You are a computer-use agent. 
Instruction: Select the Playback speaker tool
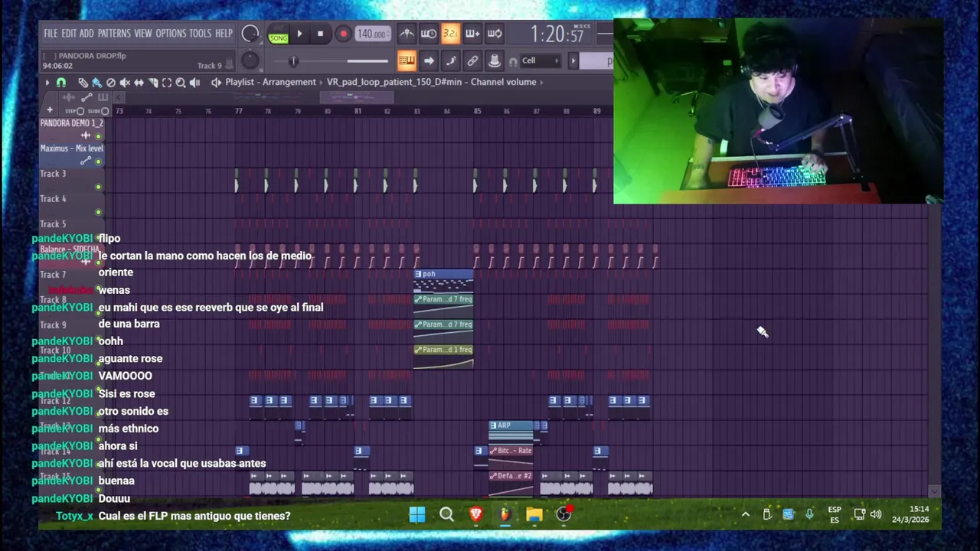pos(194,83)
